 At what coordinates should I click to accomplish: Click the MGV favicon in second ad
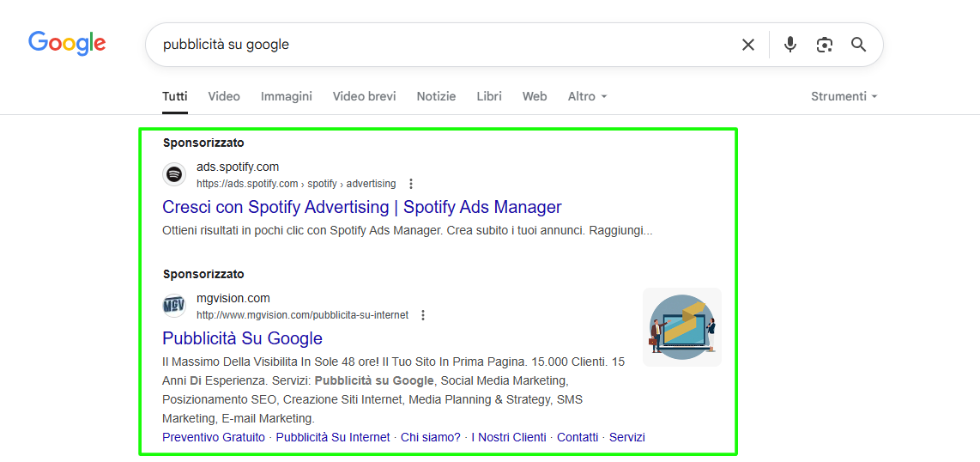[174, 306]
